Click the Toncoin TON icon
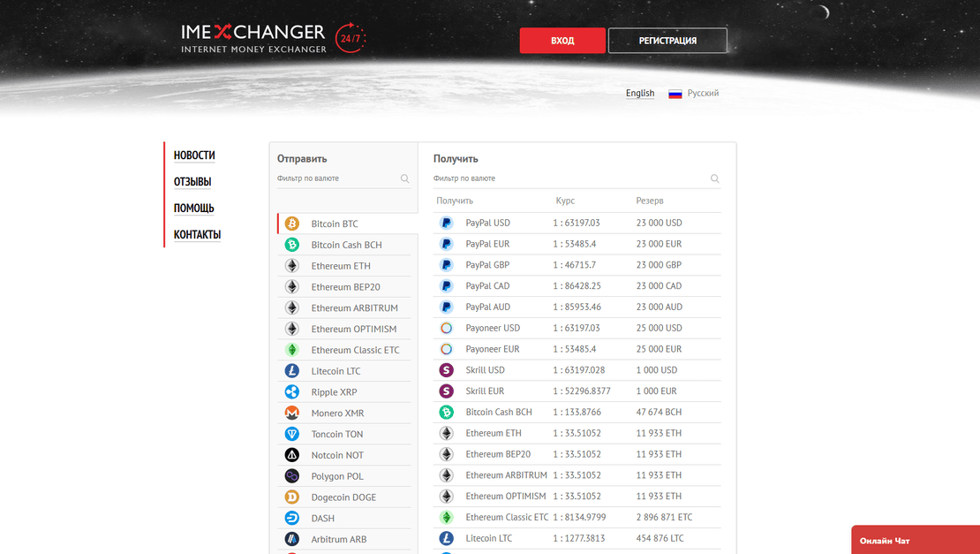 point(292,434)
